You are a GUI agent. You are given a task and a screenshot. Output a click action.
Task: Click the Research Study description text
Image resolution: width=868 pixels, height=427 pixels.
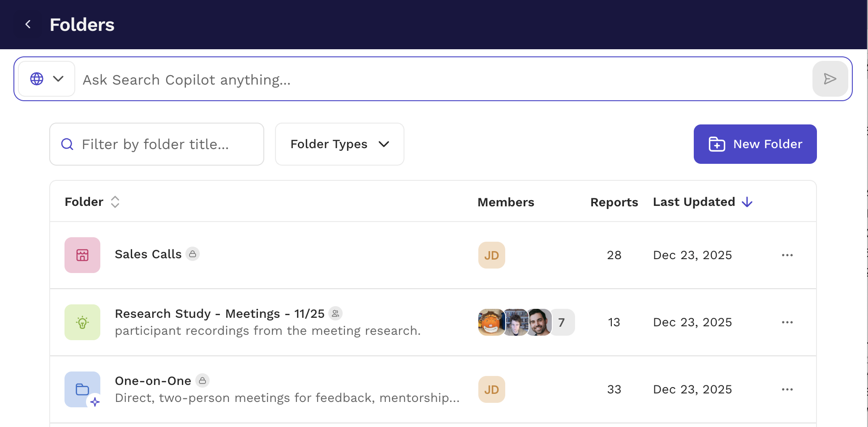[268, 331]
